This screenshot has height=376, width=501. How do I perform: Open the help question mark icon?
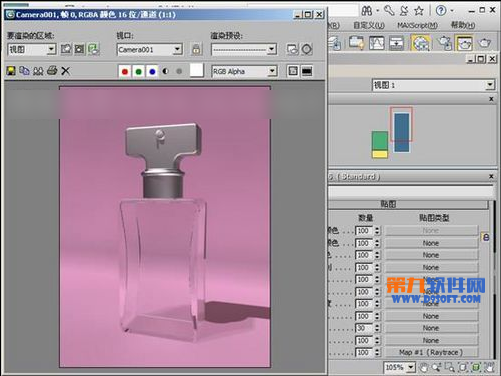(441, 11)
